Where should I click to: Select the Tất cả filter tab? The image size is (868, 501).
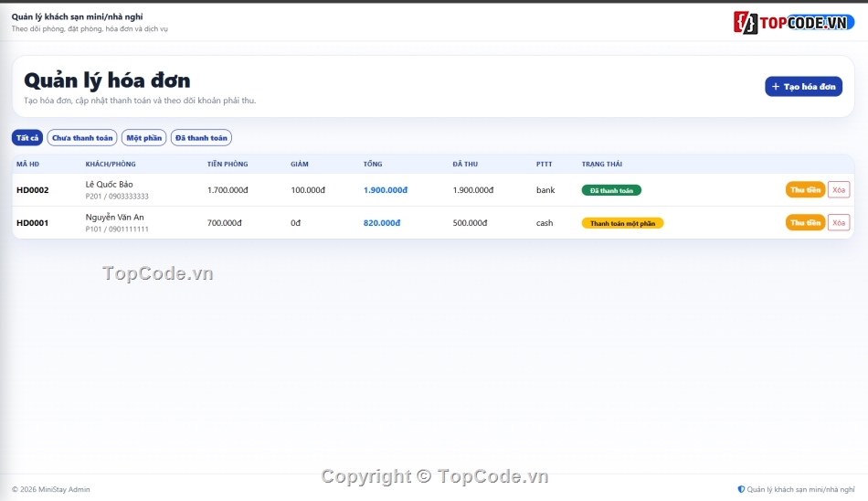tap(27, 138)
